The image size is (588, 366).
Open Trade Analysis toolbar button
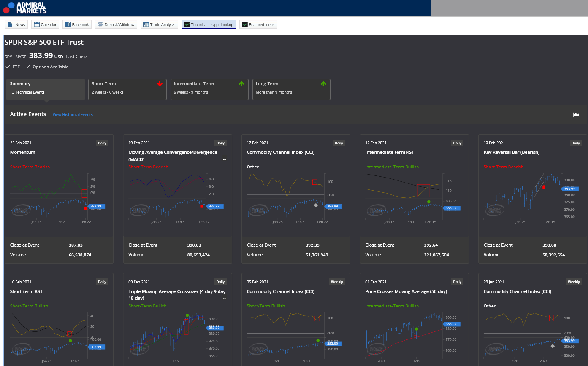[x=159, y=24]
